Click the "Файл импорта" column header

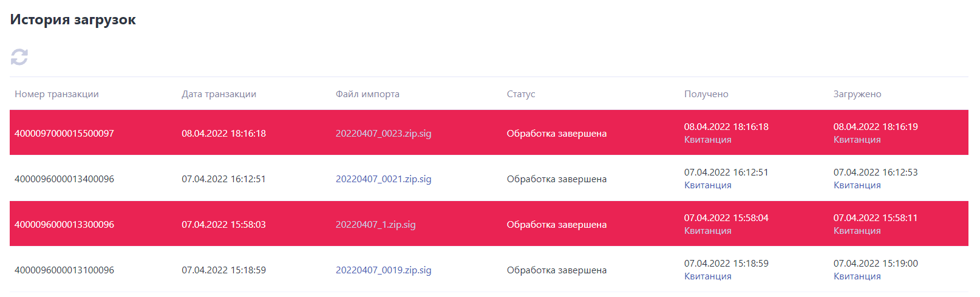(x=367, y=94)
